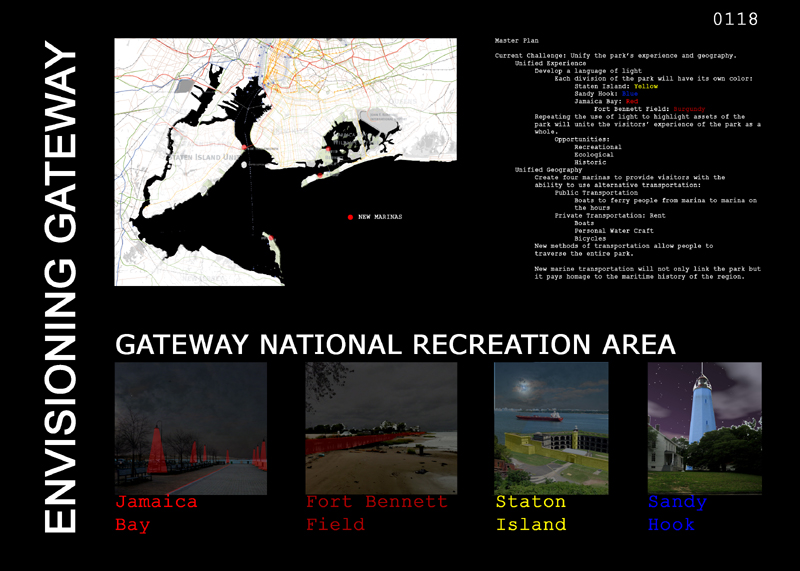Select the "Personal Water Craft" entry
Screen dimensions: 800x571
(x=614, y=231)
